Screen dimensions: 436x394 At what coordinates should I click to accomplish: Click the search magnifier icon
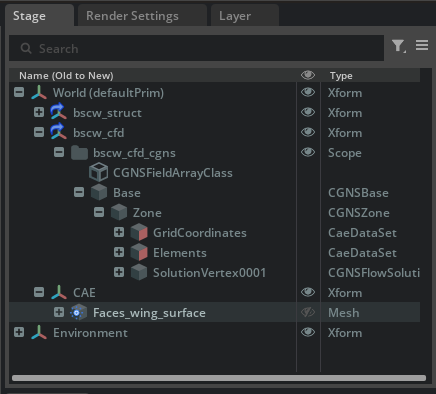pos(26,48)
